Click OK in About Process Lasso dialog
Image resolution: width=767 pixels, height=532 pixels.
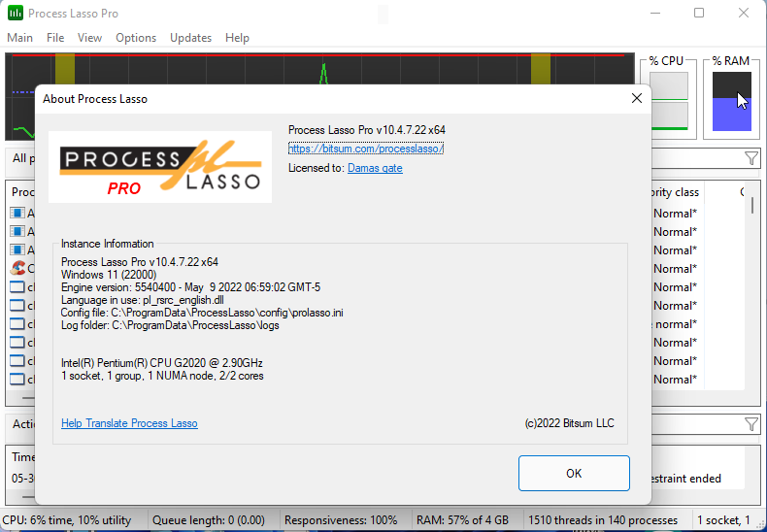coord(574,474)
